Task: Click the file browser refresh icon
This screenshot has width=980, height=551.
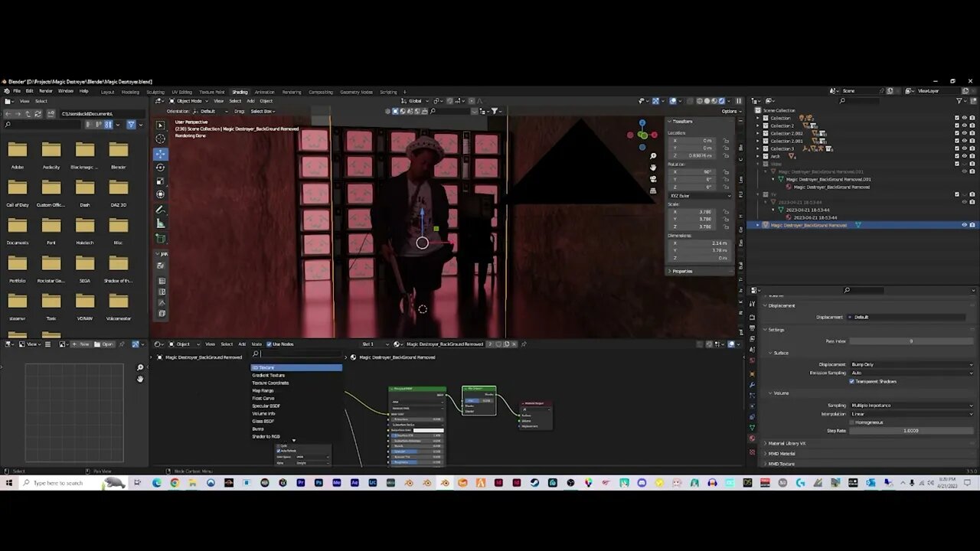Action: coord(38,114)
